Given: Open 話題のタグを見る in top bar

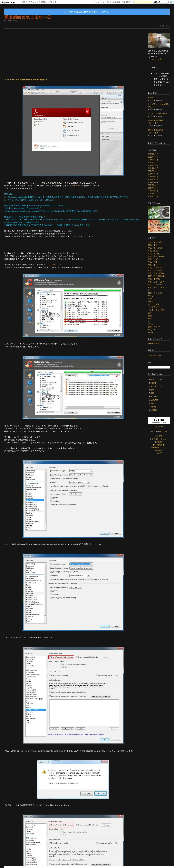Looking at the screenshot, I should click(x=49, y=2).
